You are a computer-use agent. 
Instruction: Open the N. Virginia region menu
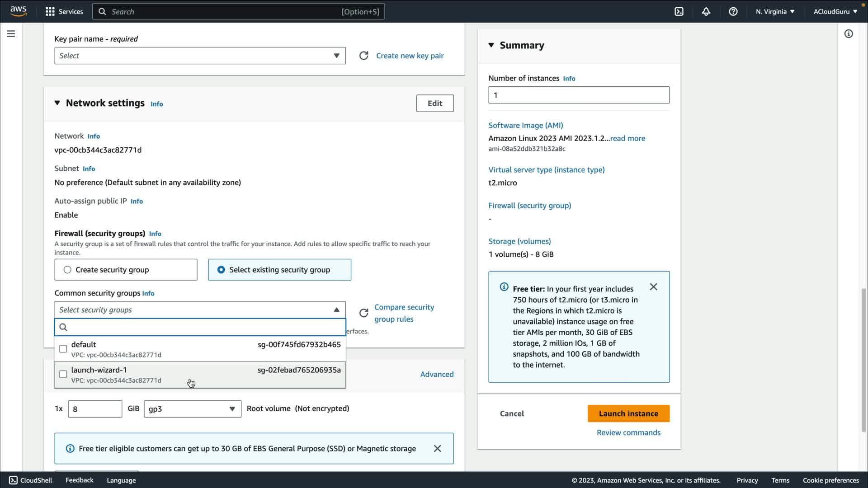775,12
